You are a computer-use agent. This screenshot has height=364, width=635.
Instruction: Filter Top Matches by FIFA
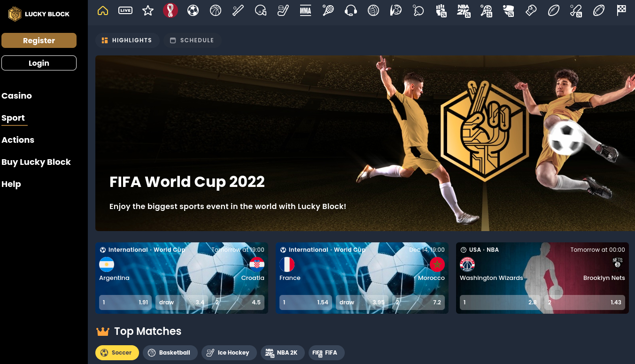[x=326, y=353]
